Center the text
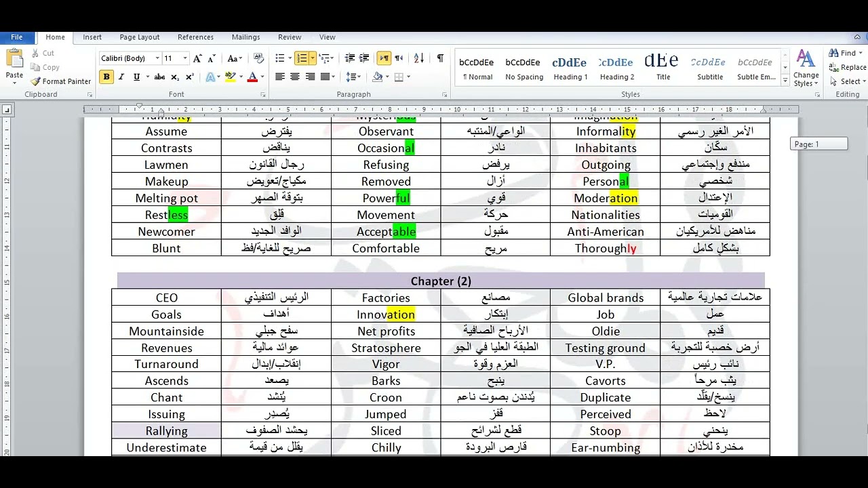This screenshot has width=868, height=488. [x=294, y=77]
